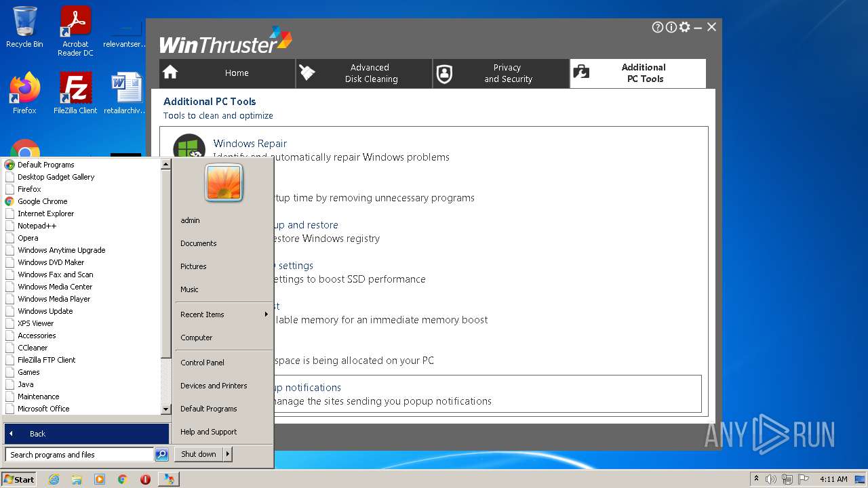The height and width of the screenshot is (488, 868).
Task: Open Help and Support
Action: (x=223, y=432)
